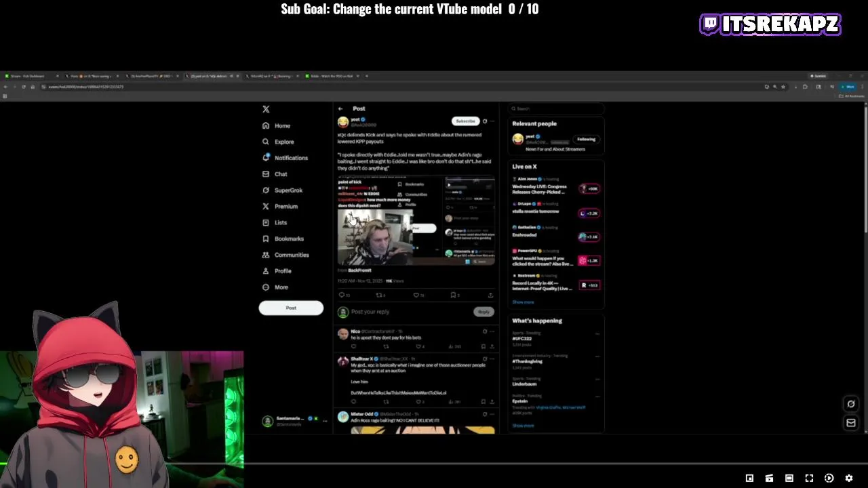This screenshot has height=488, width=868.
Task: Open the three-dot menu on Nico's reply
Action: (x=492, y=331)
